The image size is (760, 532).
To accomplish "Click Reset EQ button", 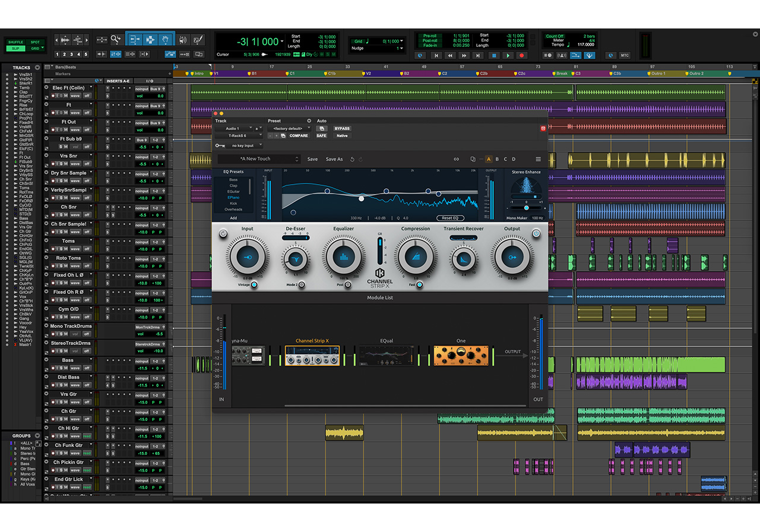I will point(451,218).
